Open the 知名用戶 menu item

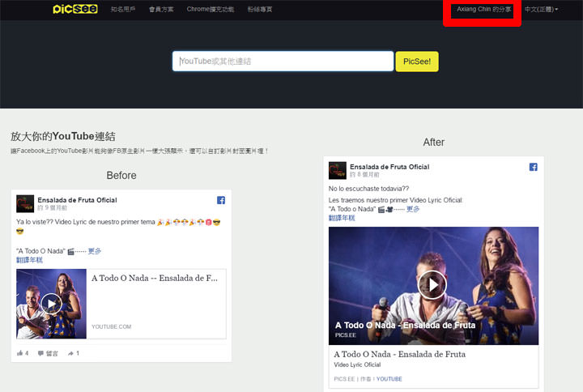(123, 9)
